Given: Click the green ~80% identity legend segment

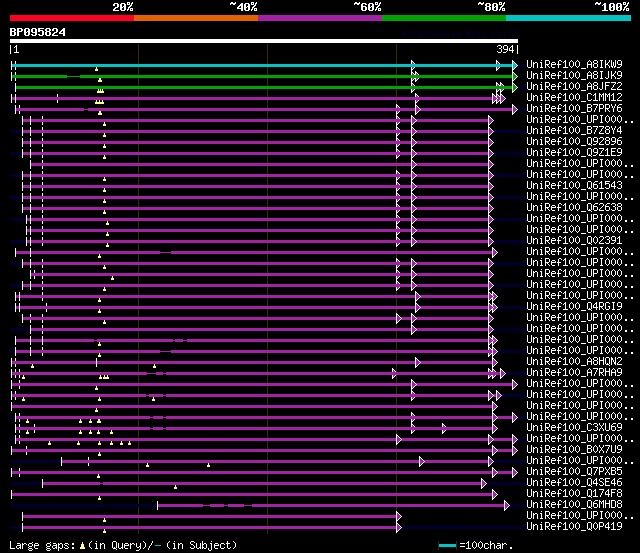Looking at the screenshot, I should pos(444,18).
